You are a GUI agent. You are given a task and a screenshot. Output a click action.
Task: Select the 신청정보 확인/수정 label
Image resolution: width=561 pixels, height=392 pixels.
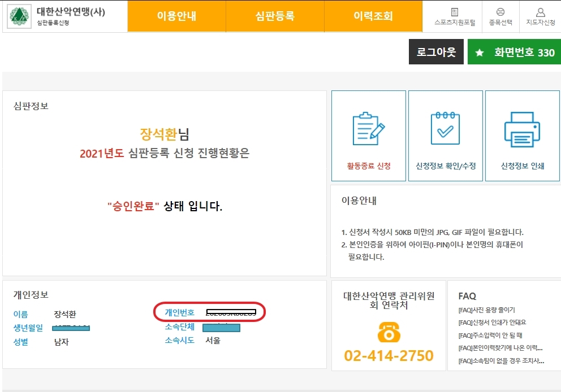point(446,166)
